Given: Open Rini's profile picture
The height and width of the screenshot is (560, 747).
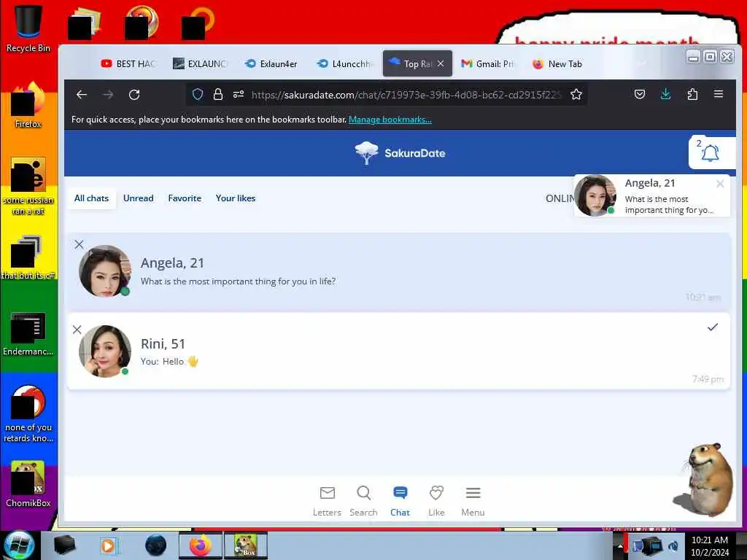Looking at the screenshot, I should coord(105,351).
